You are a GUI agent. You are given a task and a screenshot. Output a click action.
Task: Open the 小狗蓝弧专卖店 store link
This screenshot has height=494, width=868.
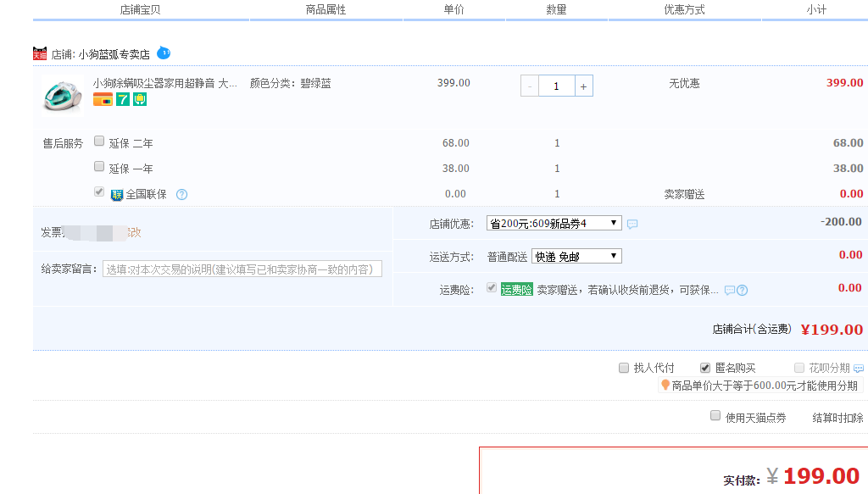pyautogui.click(x=114, y=54)
